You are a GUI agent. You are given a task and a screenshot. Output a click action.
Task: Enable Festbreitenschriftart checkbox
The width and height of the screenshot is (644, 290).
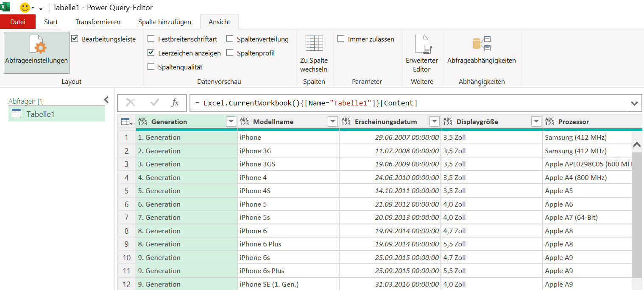[x=151, y=39]
